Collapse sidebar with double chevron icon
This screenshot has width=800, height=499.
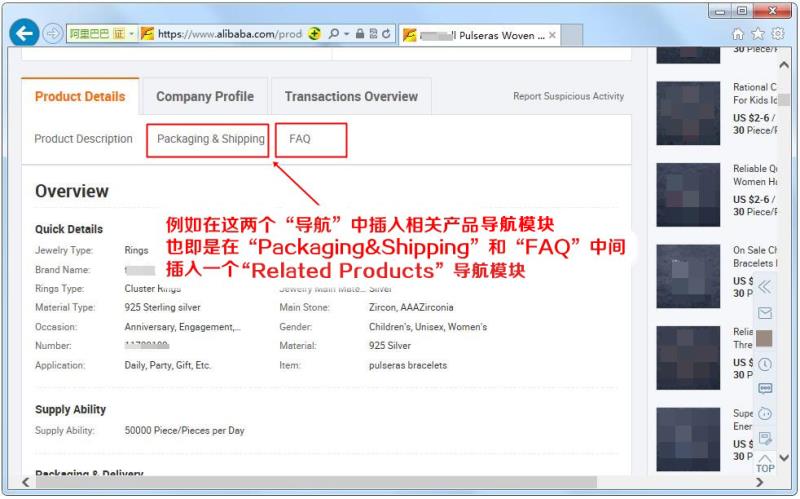[764, 287]
